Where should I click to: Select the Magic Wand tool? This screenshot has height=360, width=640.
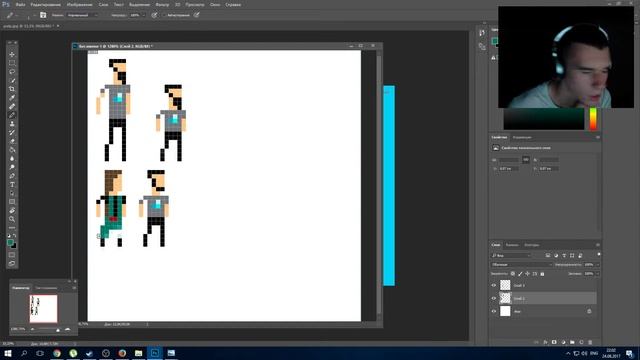[12, 80]
